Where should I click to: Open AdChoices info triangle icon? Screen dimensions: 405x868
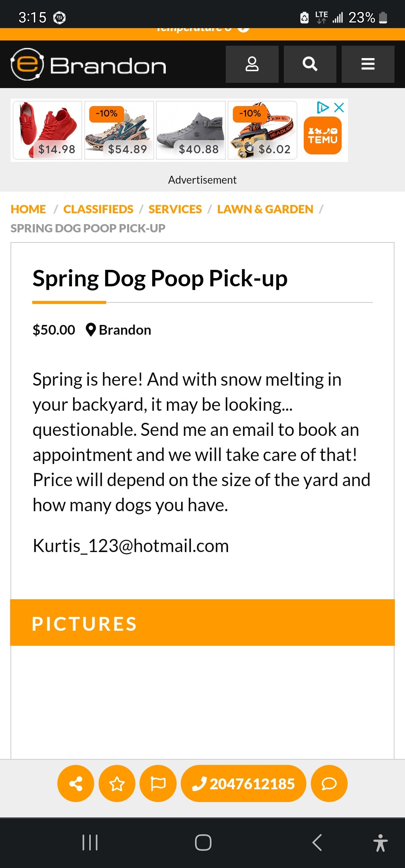pos(322,108)
